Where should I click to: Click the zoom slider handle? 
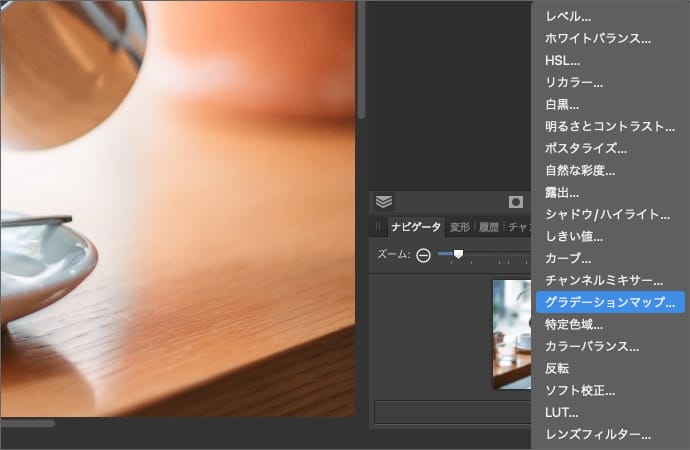tap(458, 254)
